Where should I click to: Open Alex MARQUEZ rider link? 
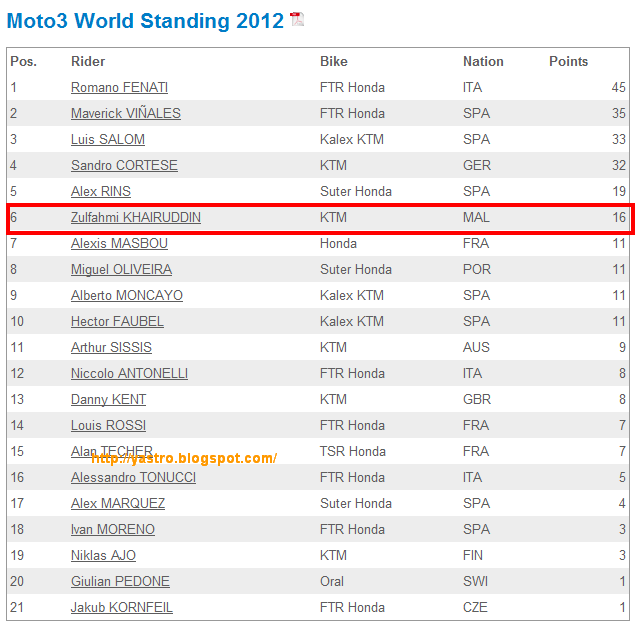point(118,503)
